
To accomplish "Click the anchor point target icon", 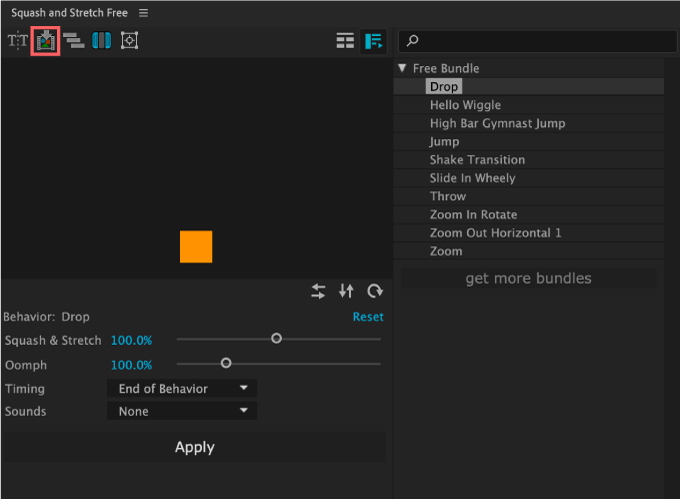I will pos(129,41).
